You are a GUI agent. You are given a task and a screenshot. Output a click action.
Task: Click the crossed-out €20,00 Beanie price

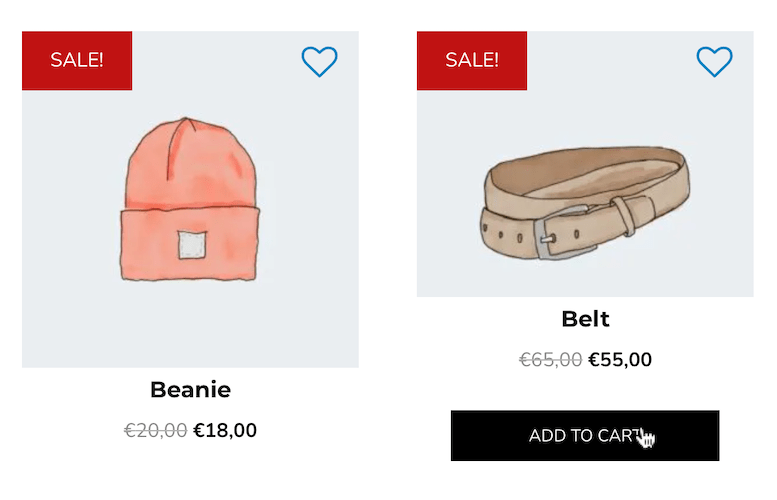pos(155,431)
